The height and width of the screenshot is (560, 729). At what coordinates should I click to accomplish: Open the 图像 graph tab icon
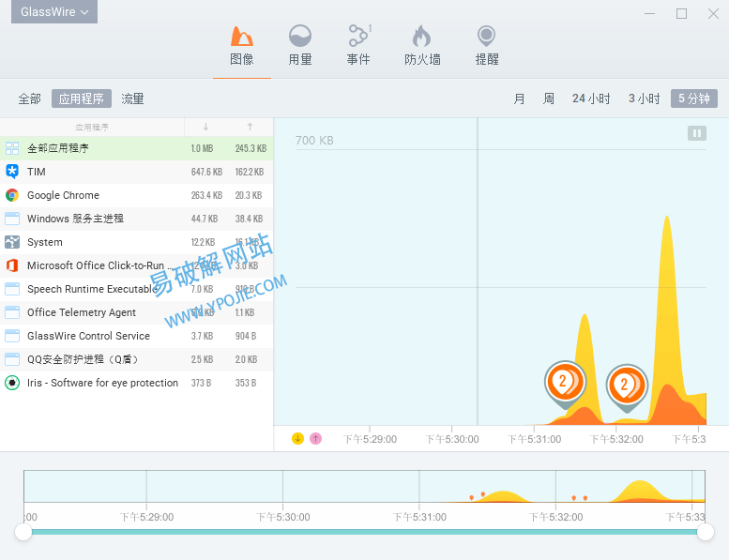(242, 37)
